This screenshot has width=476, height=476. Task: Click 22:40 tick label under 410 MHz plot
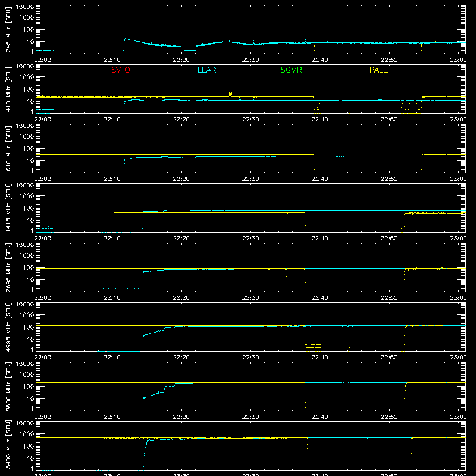(x=320, y=120)
